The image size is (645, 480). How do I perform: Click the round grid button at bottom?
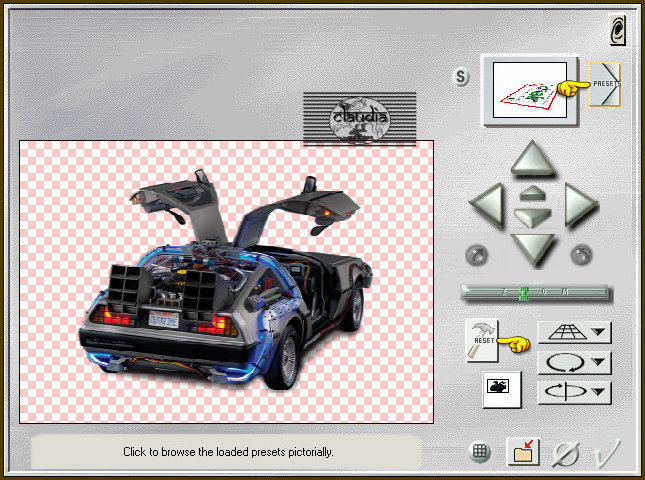click(479, 452)
